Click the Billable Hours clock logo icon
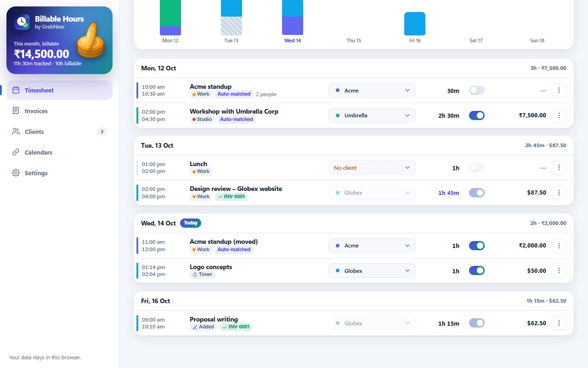The image size is (588, 368). click(x=22, y=22)
